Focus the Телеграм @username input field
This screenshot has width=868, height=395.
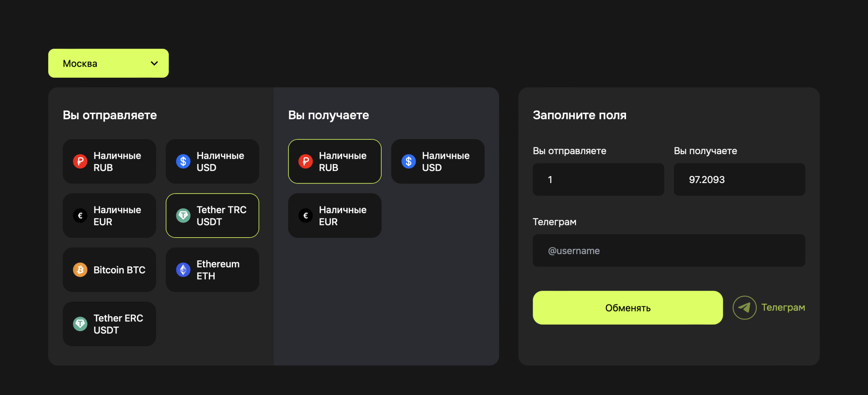coord(668,251)
